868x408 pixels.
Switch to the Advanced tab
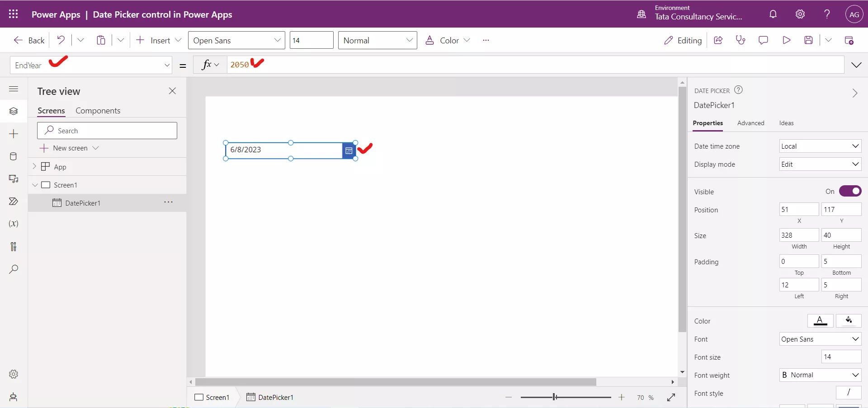tap(751, 123)
